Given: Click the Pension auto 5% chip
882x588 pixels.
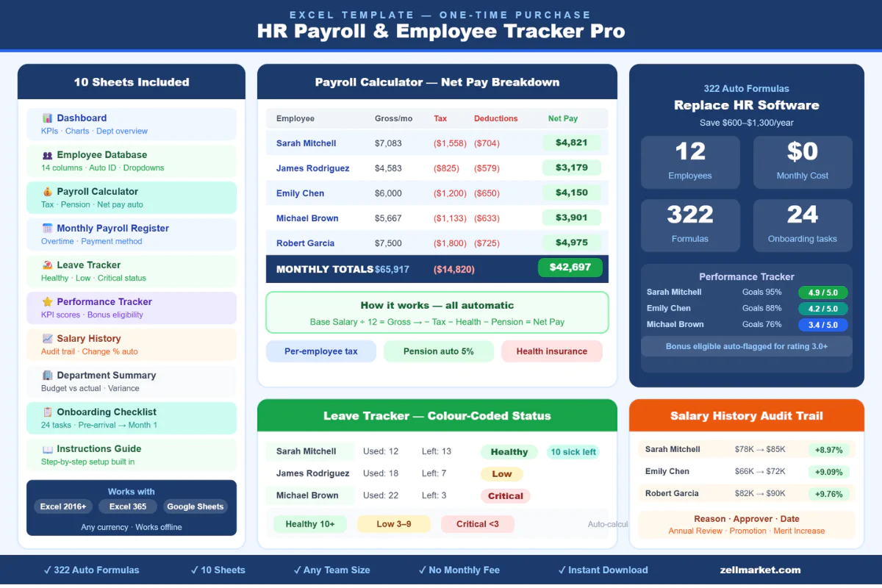Looking at the screenshot, I should [438, 351].
